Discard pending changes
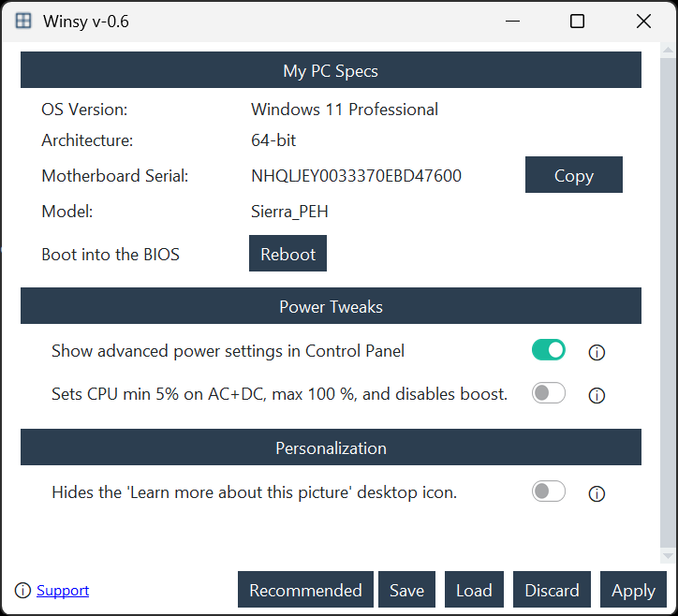Screen dimensions: 678x616 tap(552, 590)
